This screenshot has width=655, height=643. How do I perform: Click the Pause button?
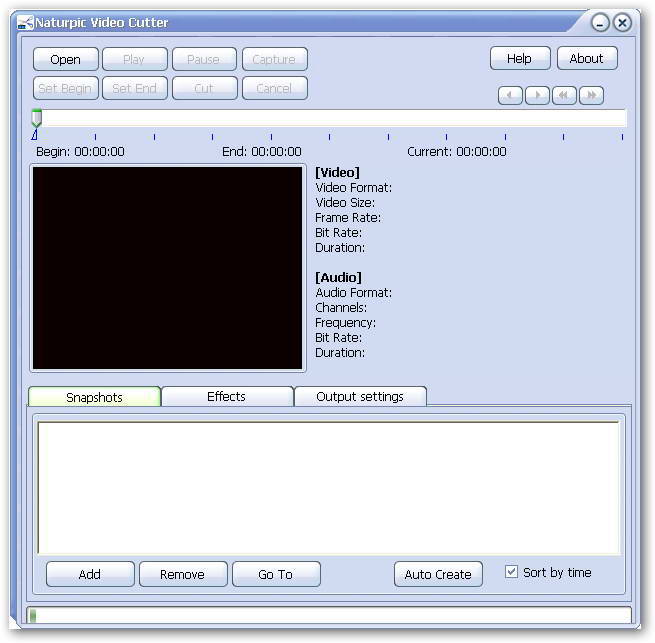coord(204,59)
